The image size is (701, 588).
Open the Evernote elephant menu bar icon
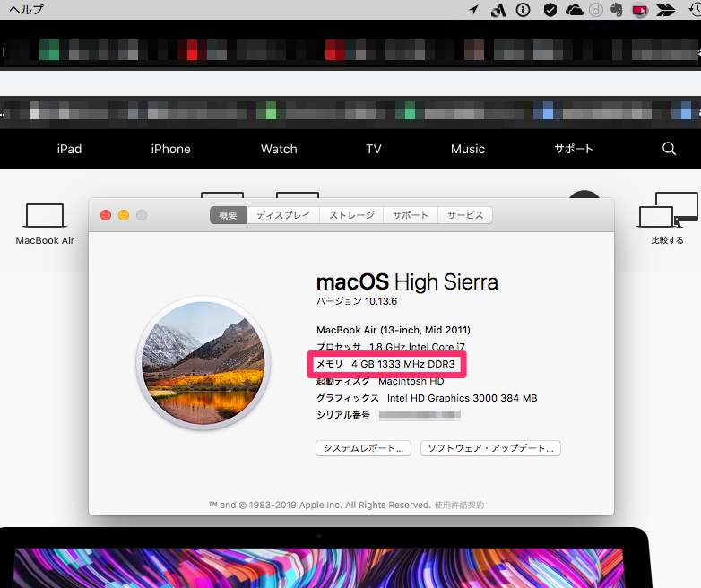(x=617, y=10)
